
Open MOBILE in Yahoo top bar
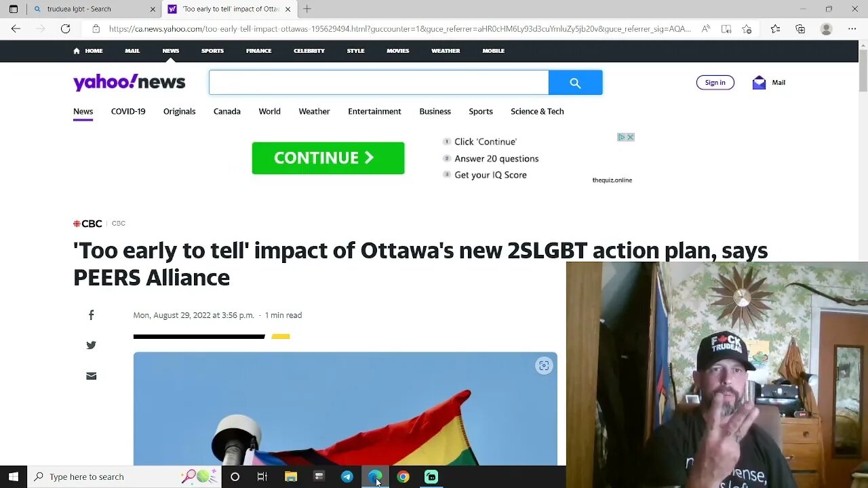point(493,51)
